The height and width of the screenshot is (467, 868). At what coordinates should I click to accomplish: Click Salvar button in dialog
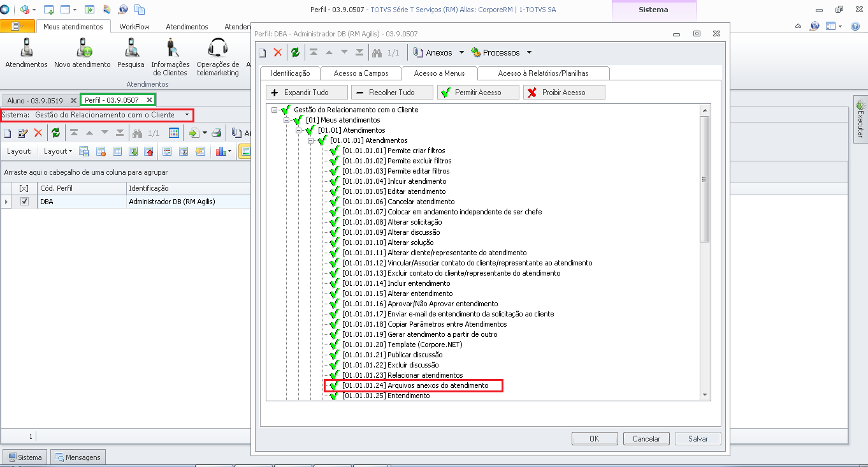tap(698, 438)
